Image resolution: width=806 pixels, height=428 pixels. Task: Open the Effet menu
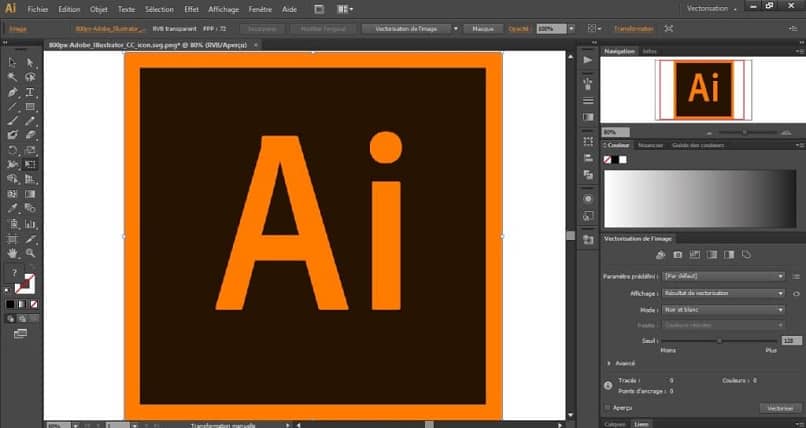191,9
